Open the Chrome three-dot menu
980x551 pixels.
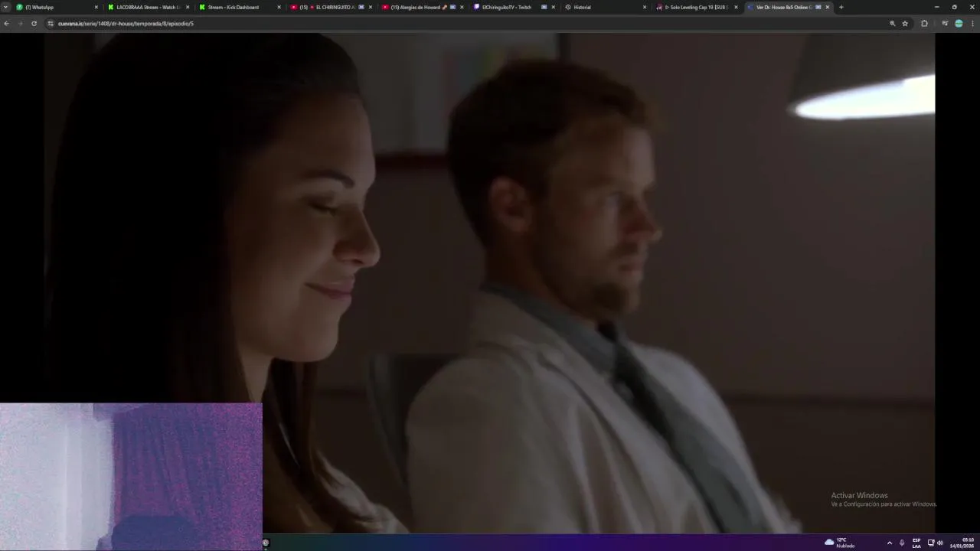tap(972, 23)
